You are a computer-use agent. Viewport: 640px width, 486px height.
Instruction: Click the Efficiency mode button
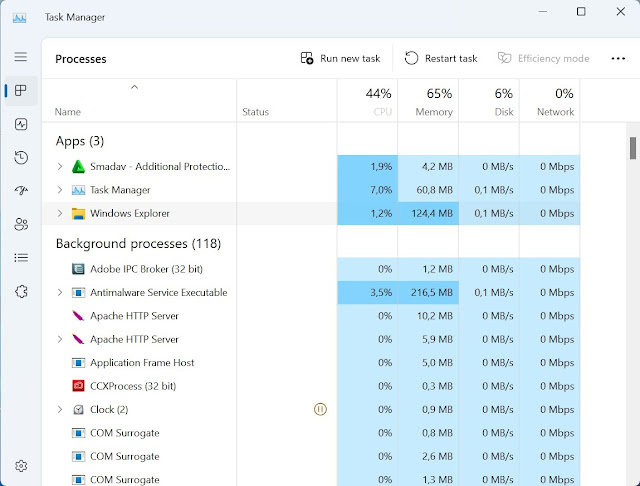click(x=543, y=58)
